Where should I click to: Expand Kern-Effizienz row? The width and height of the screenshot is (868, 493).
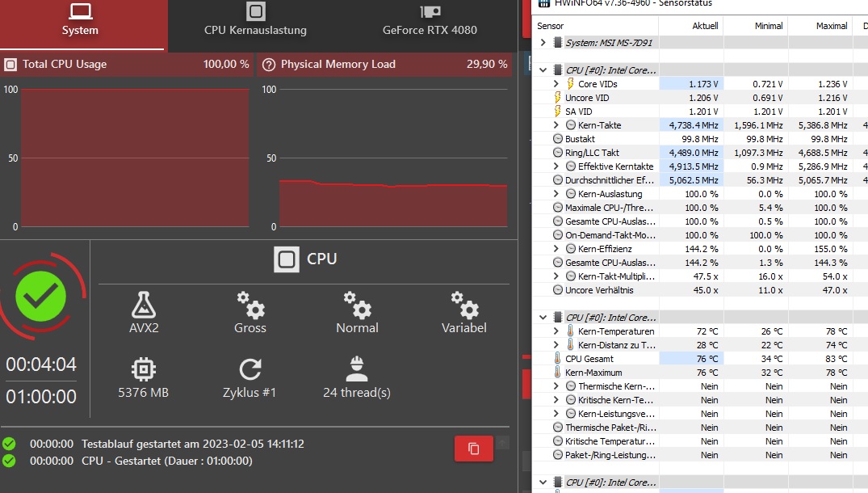(x=556, y=249)
